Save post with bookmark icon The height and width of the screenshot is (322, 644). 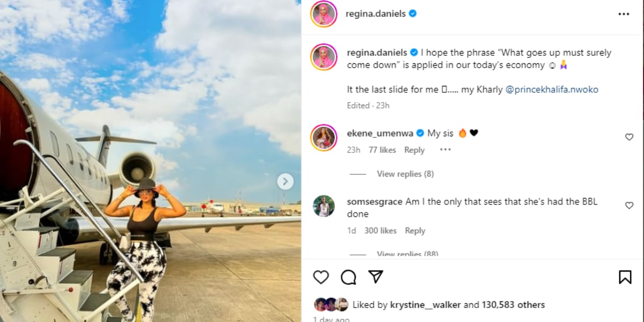(625, 277)
